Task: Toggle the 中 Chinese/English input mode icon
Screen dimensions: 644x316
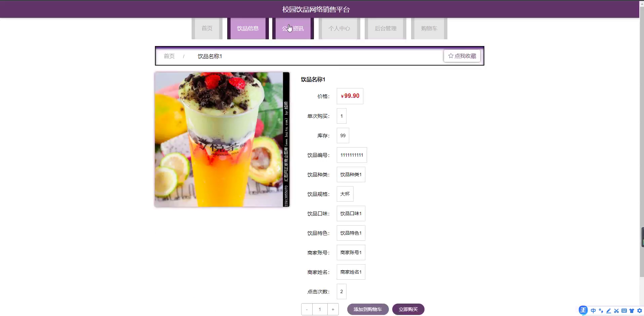Action: [x=593, y=311]
